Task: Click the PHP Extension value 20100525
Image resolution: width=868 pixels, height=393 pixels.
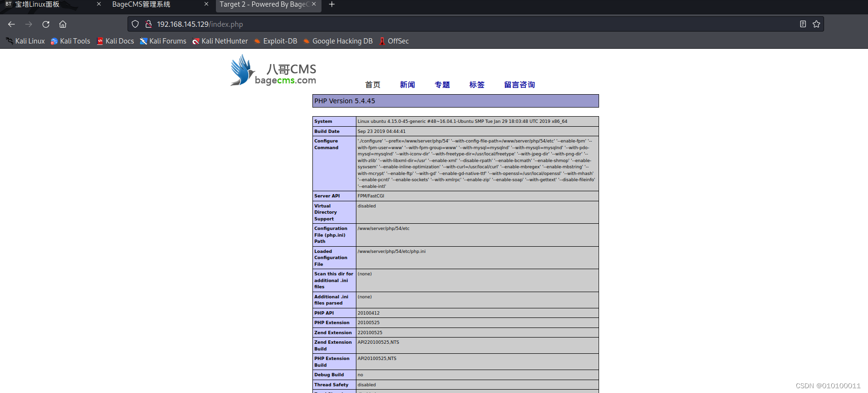Action: 369,323
